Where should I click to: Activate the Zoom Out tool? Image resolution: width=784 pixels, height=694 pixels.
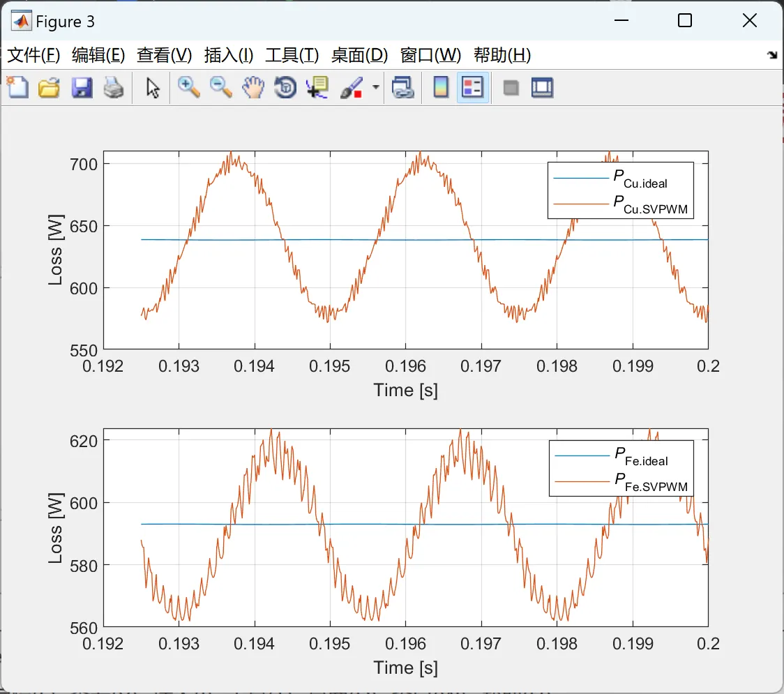point(220,87)
